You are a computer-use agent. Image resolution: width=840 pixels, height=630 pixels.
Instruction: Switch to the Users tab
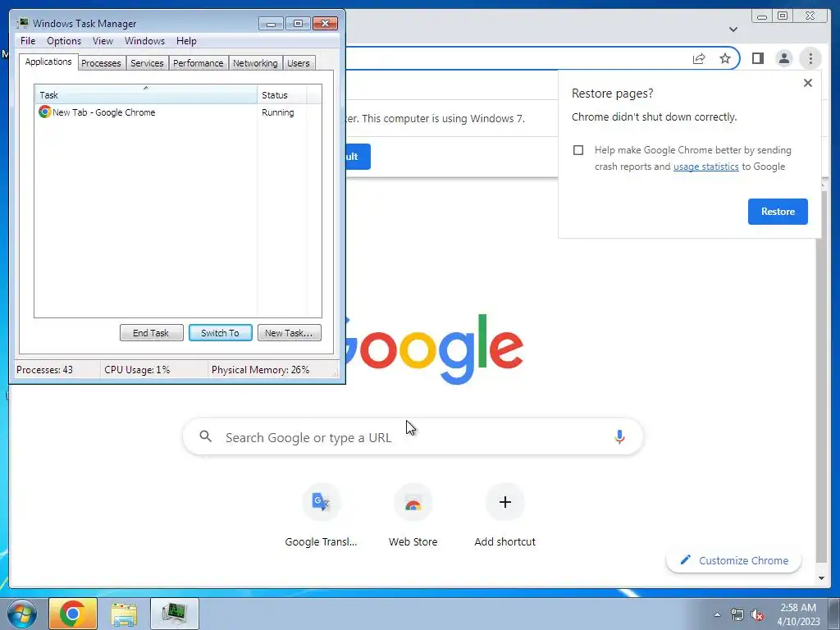(299, 63)
